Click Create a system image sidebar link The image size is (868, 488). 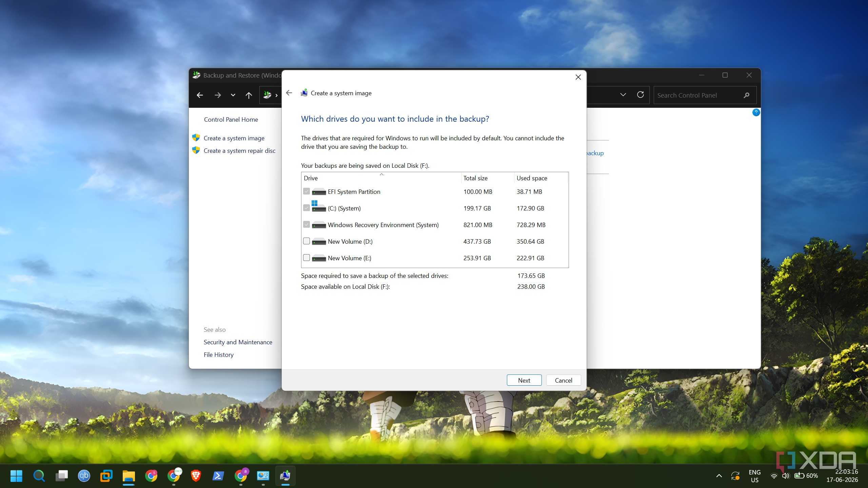point(234,138)
